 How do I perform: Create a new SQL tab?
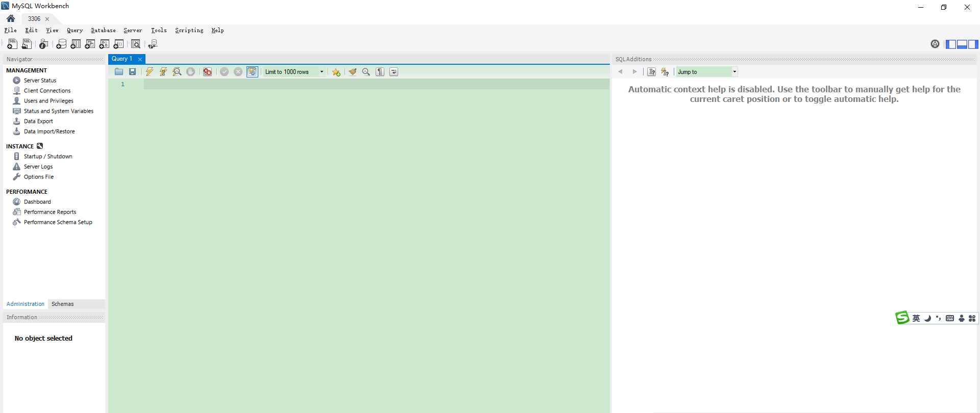pyautogui.click(x=12, y=44)
